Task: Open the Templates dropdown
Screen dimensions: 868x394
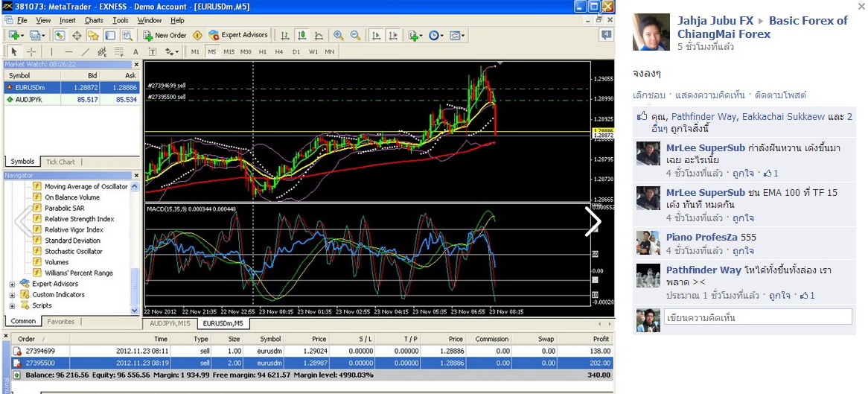Action: (456, 35)
